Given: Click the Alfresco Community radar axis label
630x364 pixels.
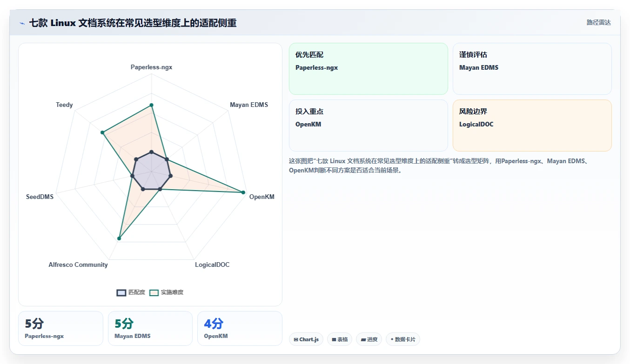Looking at the screenshot, I should [78, 265].
